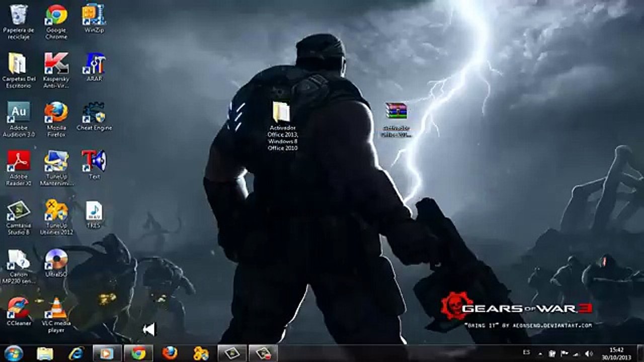
Task: Select the VLC media player shortcut
Action: point(56,314)
